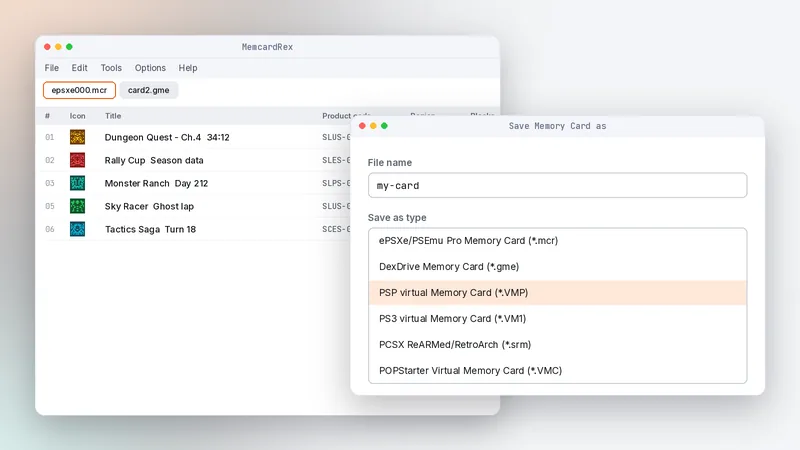Open the Tools menu
This screenshot has height=450, width=800.
tap(111, 68)
